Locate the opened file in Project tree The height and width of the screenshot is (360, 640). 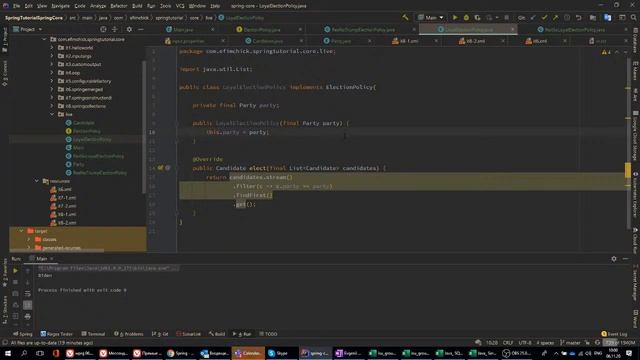[103, 29]
